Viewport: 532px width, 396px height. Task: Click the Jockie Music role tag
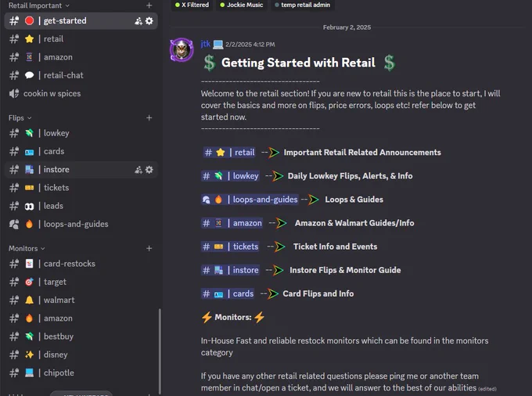tap(242, 5)
